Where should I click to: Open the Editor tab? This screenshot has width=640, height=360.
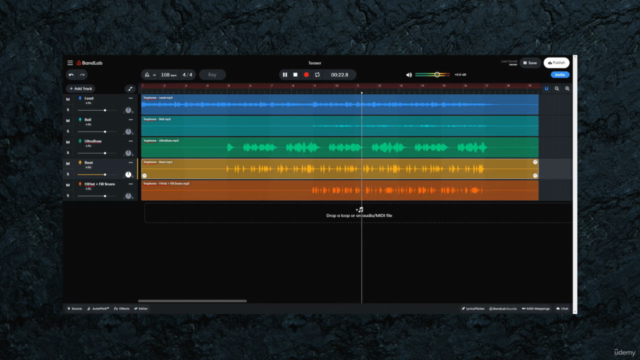[141, 309]
